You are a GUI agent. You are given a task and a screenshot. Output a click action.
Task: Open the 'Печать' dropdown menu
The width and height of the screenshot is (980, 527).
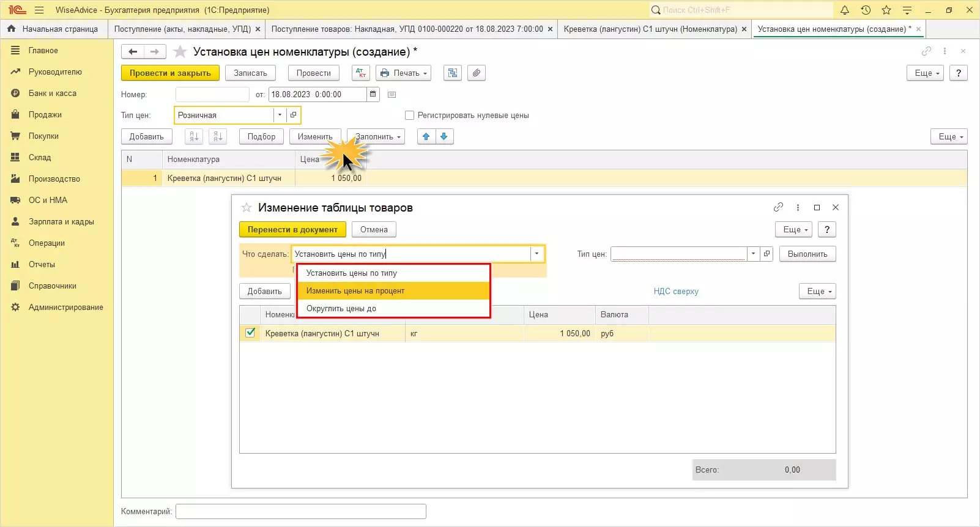point(403,73)
